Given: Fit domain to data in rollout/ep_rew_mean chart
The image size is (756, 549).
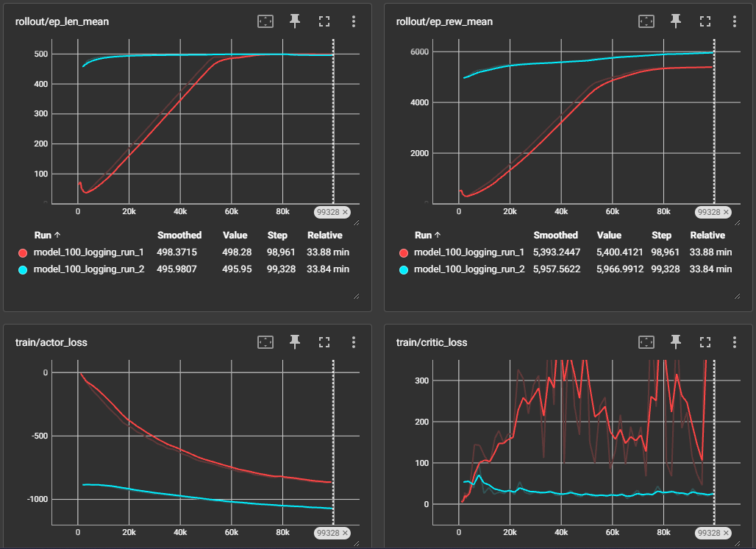Looking at the screenshot, I should click(x=646, y=21).
